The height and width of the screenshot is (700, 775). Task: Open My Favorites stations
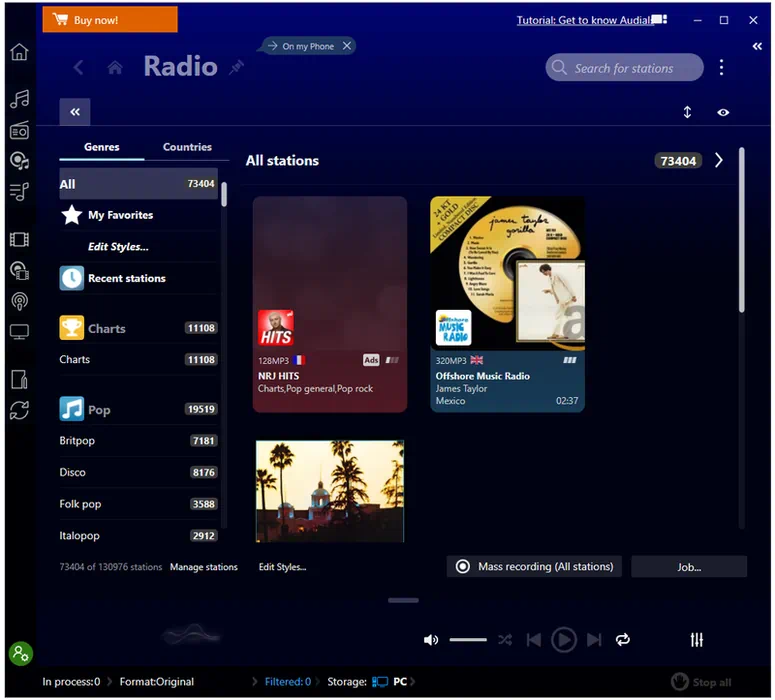click(138, 215)
